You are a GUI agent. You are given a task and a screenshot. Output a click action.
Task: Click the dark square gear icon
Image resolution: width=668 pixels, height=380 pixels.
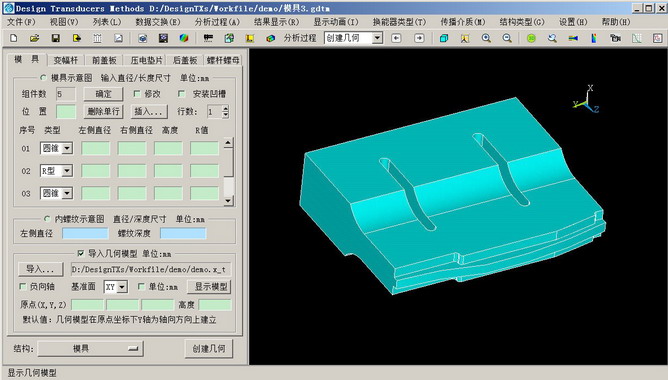point(163,38)
